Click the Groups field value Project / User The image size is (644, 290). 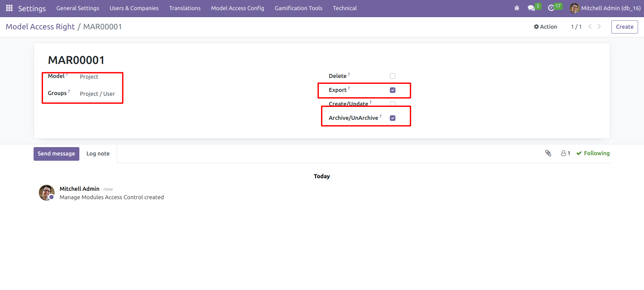point(97,94)
